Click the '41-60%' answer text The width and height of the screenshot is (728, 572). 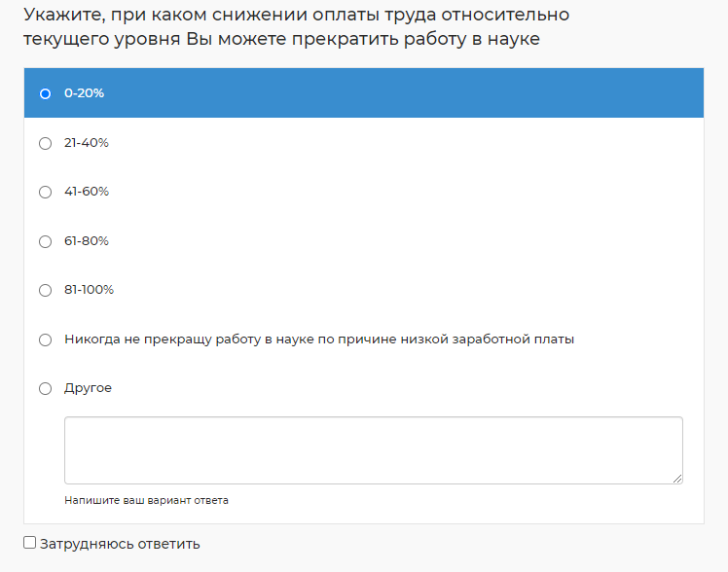point(87,192)
